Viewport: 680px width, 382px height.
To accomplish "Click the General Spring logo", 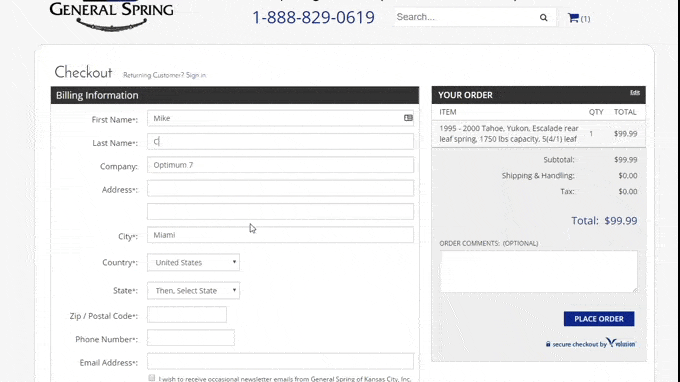I will (x=111, y=16).
